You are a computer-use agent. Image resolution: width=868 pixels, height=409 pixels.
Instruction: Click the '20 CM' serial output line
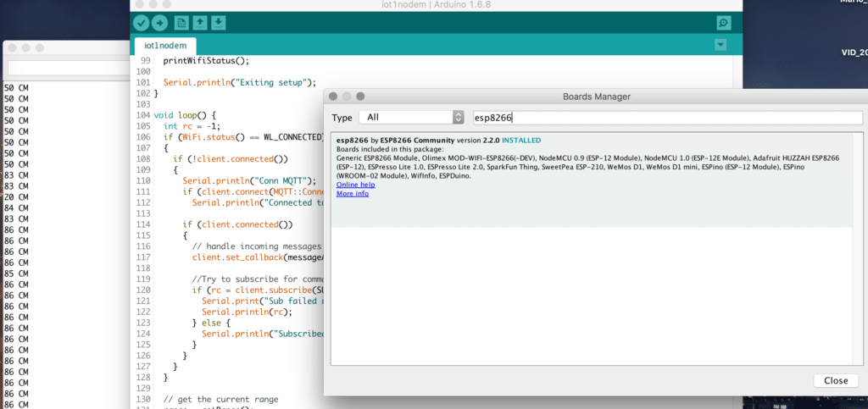(x=16, y=196)
